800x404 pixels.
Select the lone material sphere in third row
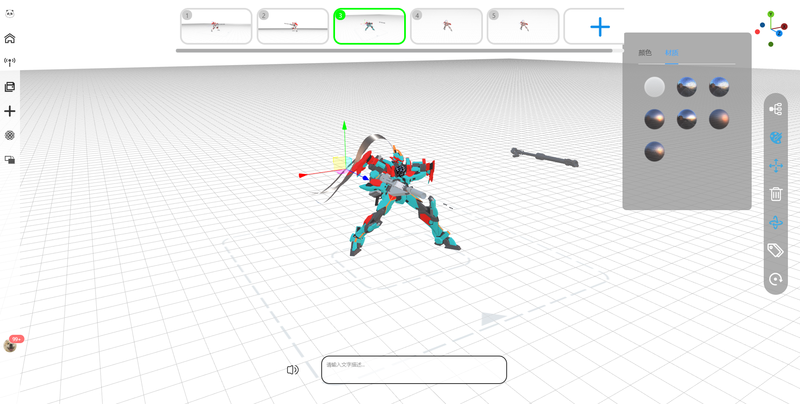654,152
